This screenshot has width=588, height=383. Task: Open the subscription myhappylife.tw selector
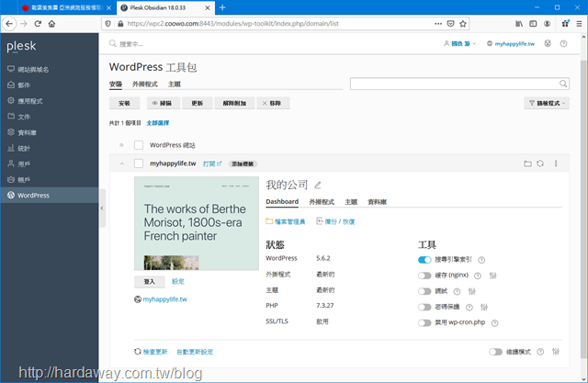tap(511, 44)
